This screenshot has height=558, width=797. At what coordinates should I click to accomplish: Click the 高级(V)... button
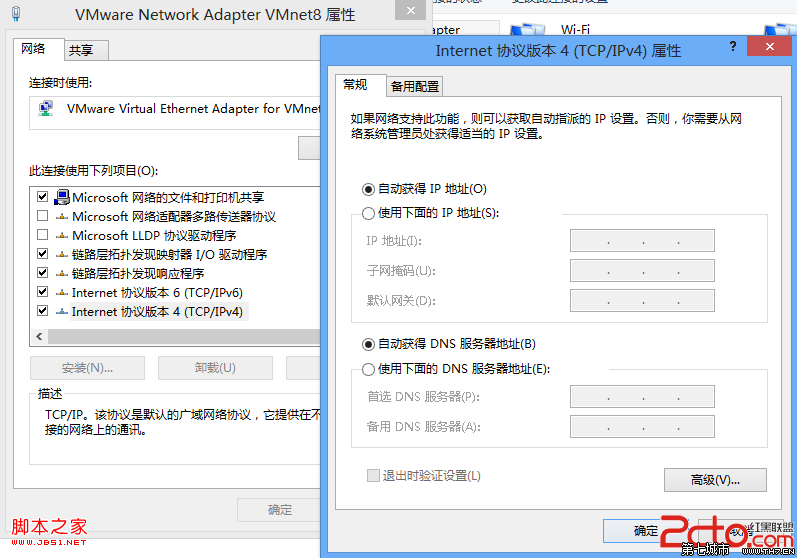(714, 480)
